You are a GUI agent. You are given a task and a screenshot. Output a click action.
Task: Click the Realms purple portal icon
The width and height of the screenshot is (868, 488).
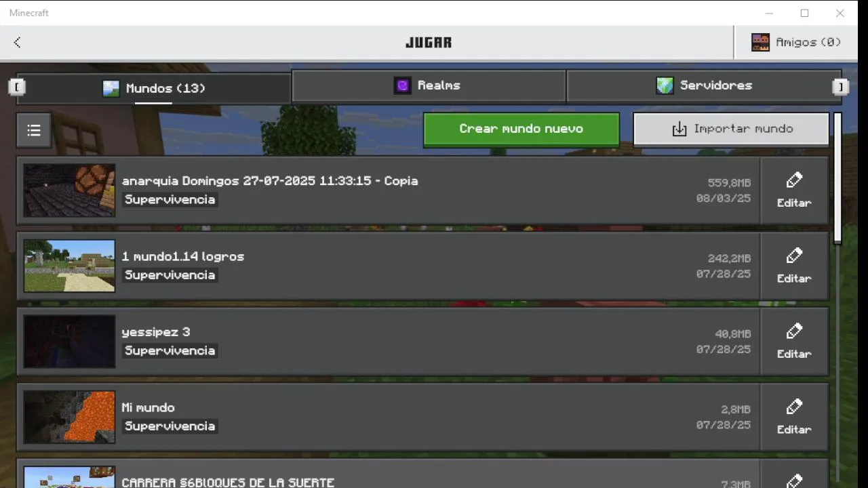[x=403, y=85]
